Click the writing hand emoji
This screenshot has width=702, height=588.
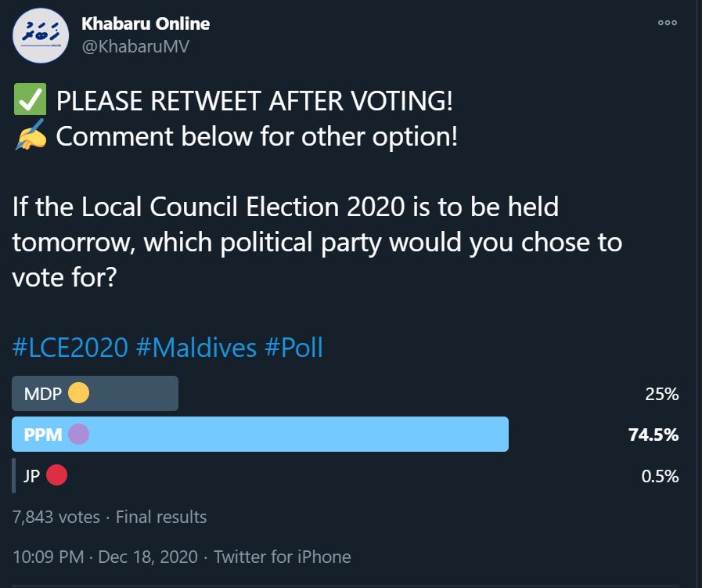point(31,137)
